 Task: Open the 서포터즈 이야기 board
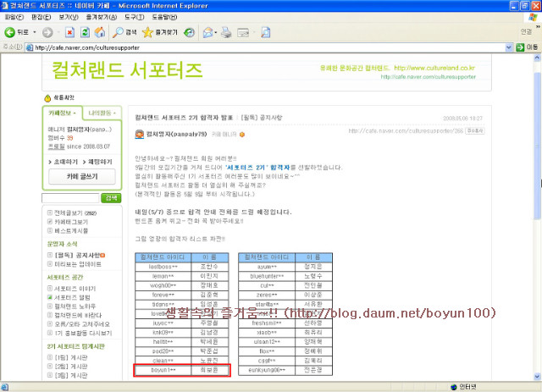[x=75, y=289]
